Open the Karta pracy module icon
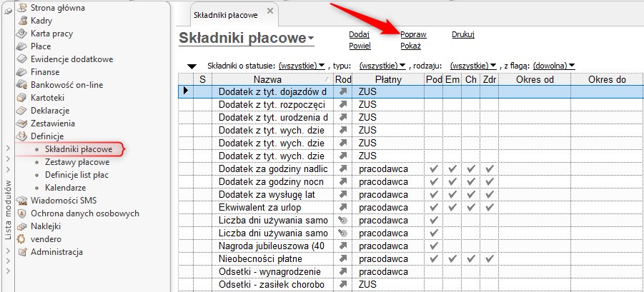This screenshot has height=292, width=644. 21,34
